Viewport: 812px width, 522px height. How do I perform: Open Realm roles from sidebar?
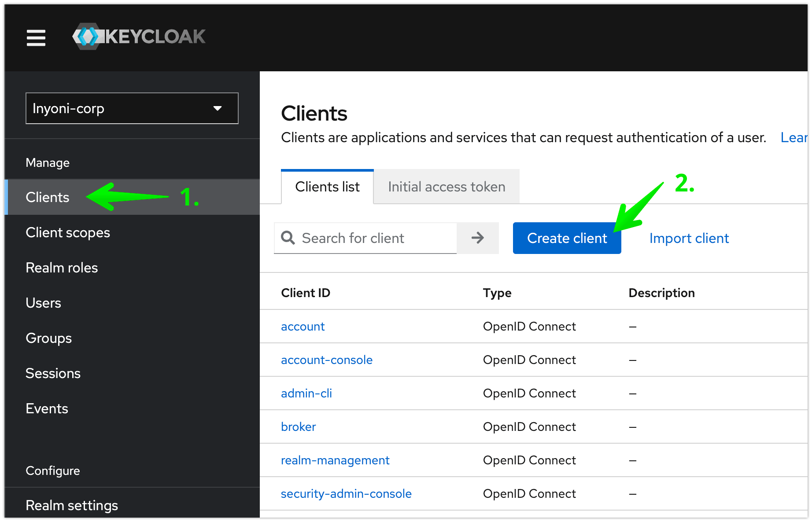tap(62, 268)
